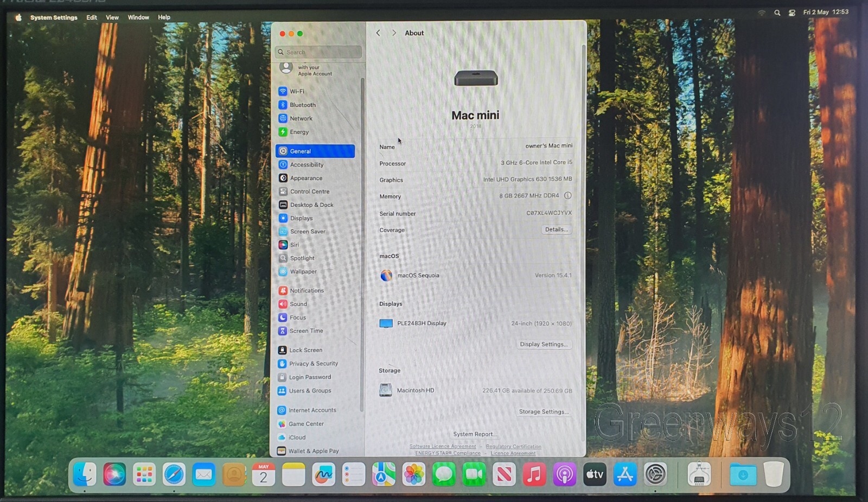The image size is (868, 502).
Task: Open the Edit menu
Action: click(x=92, y=17)
